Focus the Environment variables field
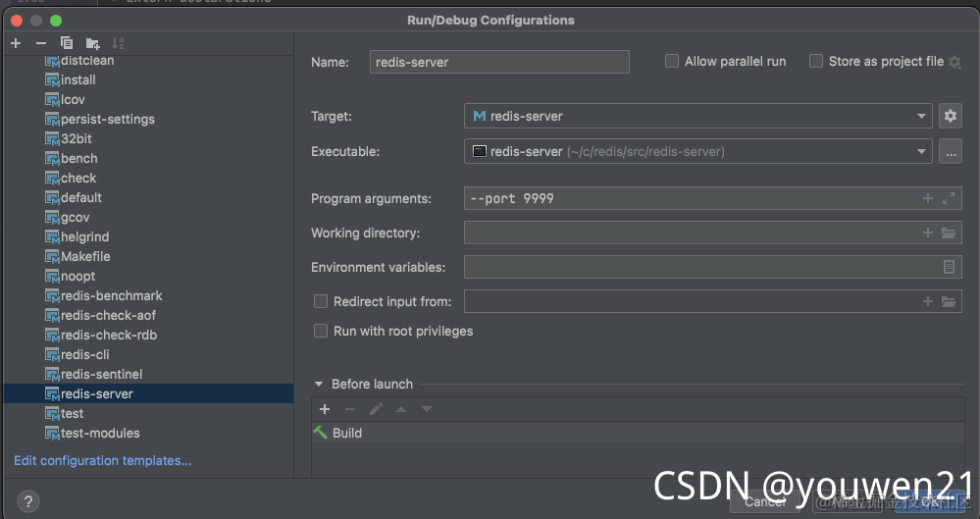The image size is (980, 519). coord(712,267)
